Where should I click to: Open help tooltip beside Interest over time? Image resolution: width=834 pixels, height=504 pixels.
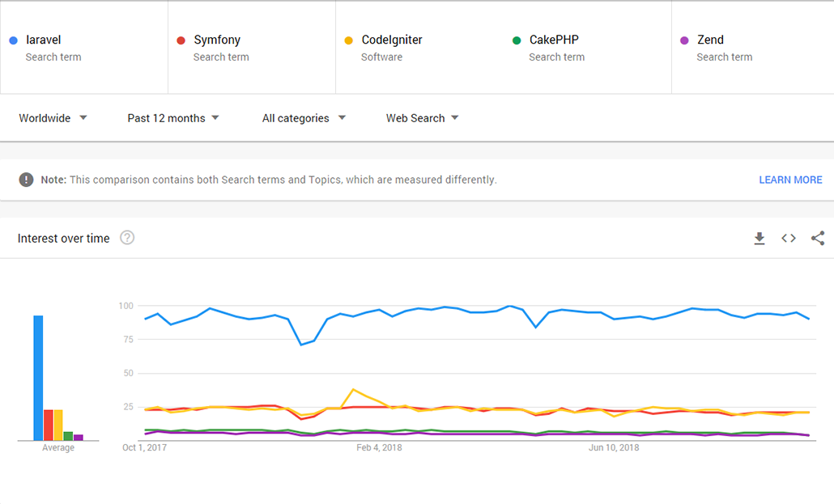127,238
